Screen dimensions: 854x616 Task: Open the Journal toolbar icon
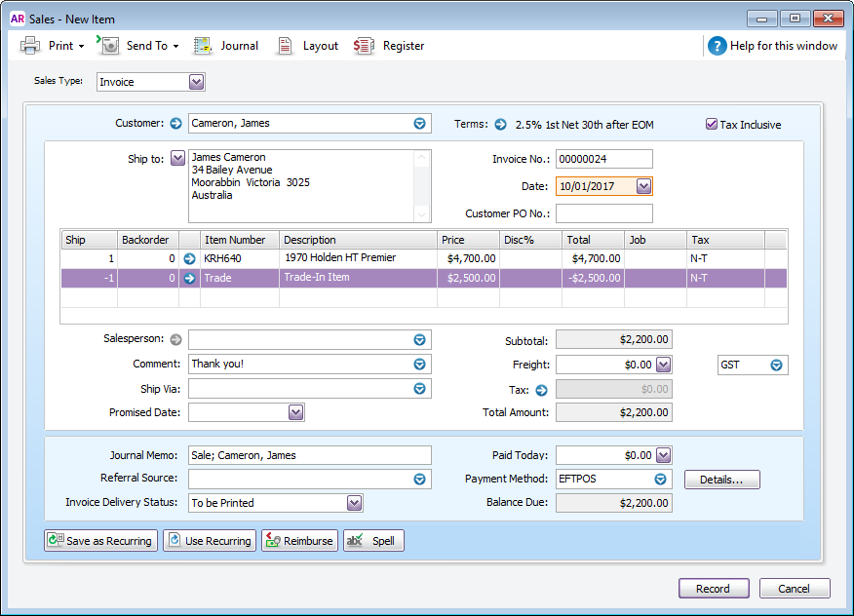point(203,46)
